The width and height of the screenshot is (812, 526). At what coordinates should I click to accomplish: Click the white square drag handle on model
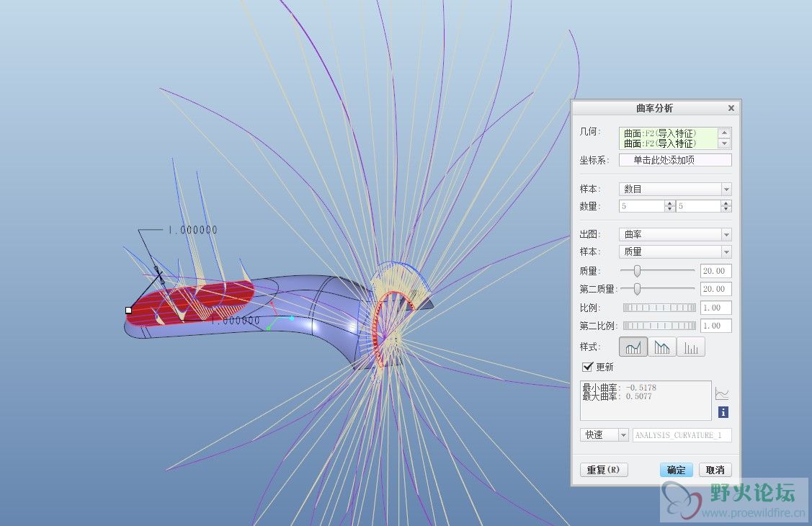click(x=128, y=310)
